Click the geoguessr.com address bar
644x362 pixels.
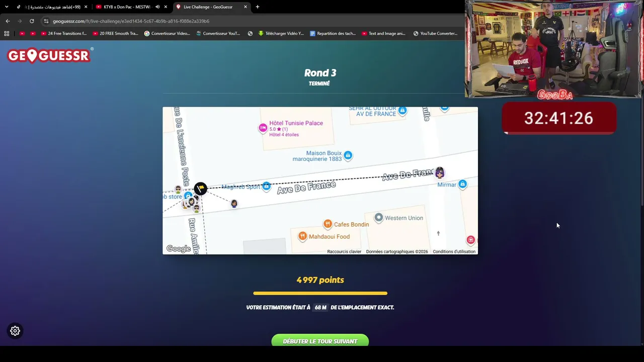[252, 21]
